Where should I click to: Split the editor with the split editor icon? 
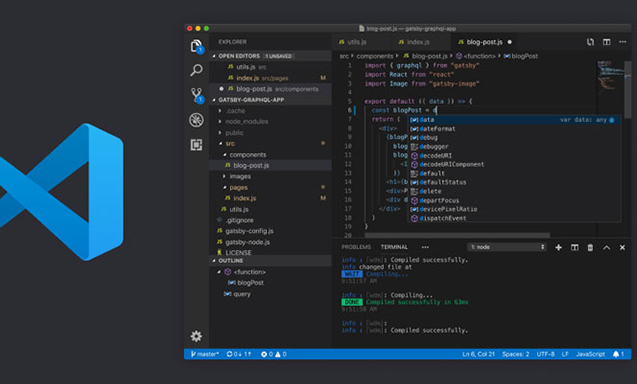[x=607, y=42]
